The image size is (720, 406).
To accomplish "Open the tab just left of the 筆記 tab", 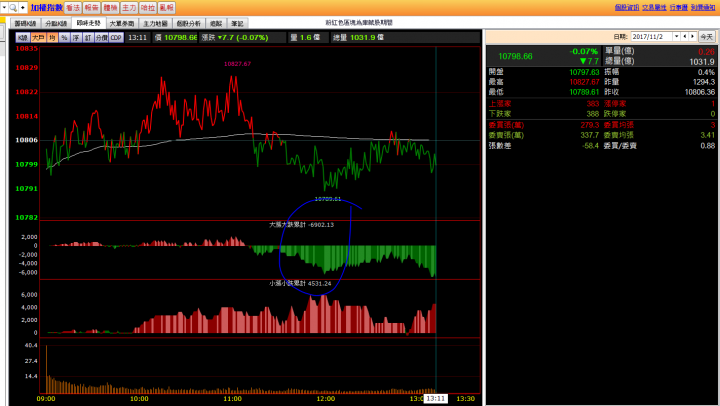I will (x=216, y=23).
